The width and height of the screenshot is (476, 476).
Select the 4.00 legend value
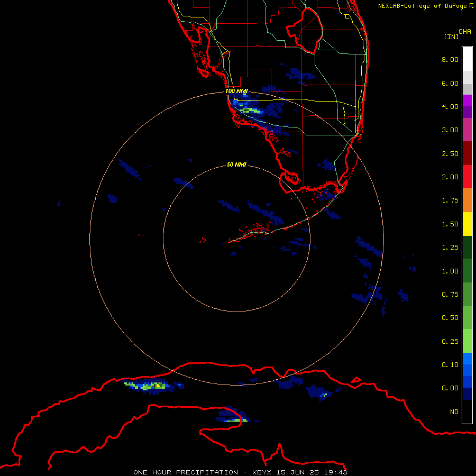pos(450,106)
